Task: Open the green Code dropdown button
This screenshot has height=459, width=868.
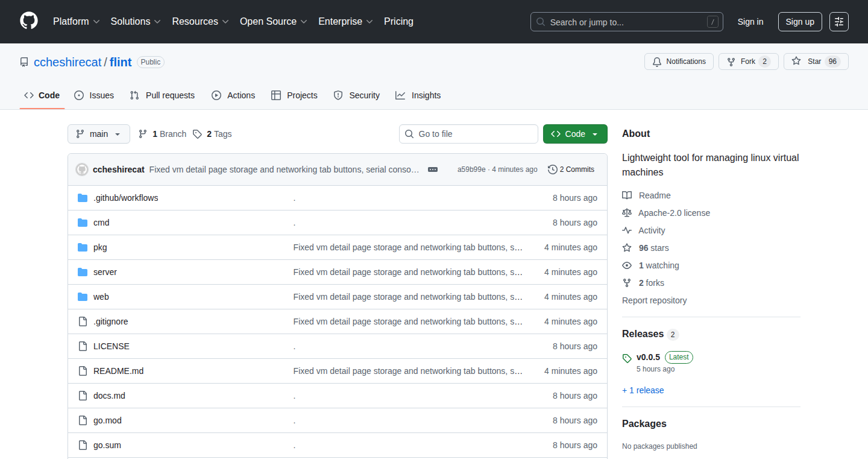Action: 575,134
